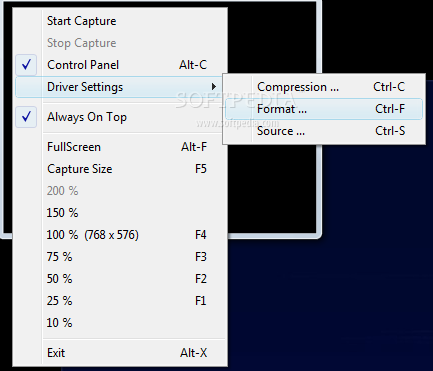Switch to FullScreen mode
433x371 pixels.
[120, 147]
